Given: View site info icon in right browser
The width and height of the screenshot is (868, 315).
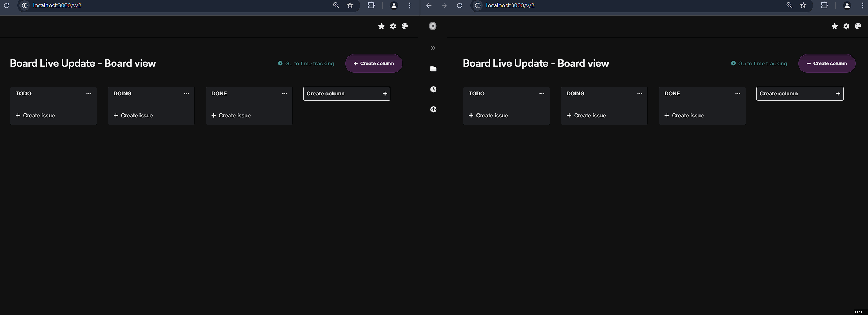Looking at the screenshot, I should point(478,6).
